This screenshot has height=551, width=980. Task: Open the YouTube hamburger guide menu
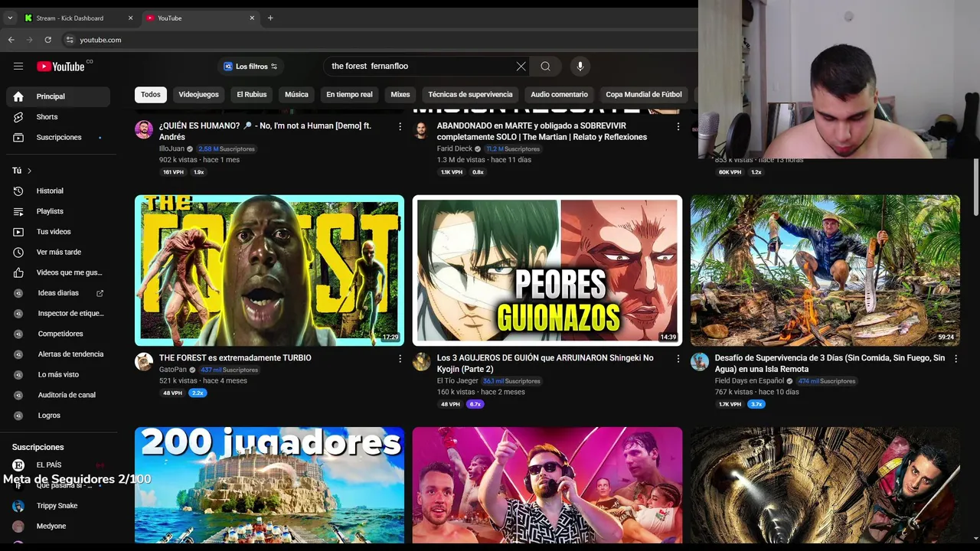coord(18,67)
